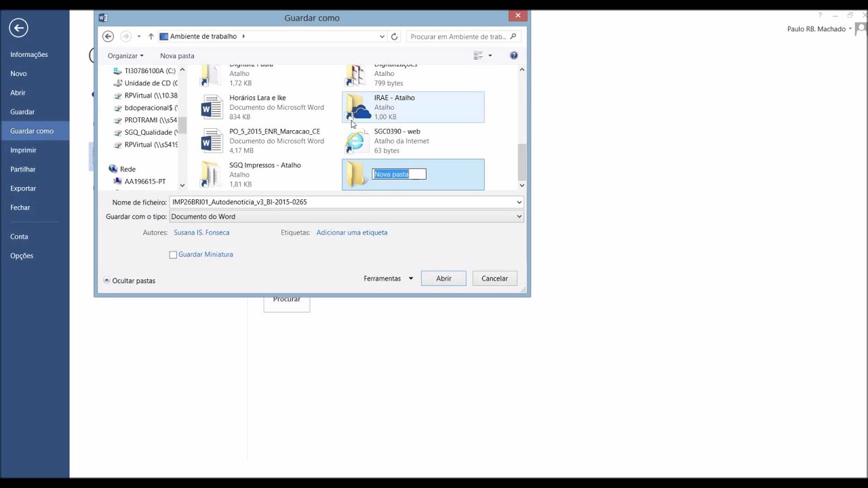
Task: Click the Cancelar button
Action: tap(494, 279)
